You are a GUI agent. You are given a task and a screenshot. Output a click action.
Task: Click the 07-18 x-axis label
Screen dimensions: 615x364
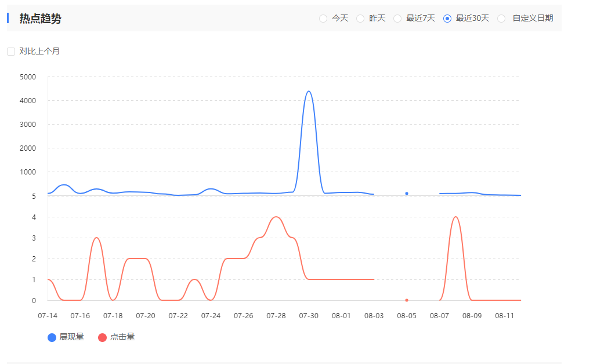113,316
